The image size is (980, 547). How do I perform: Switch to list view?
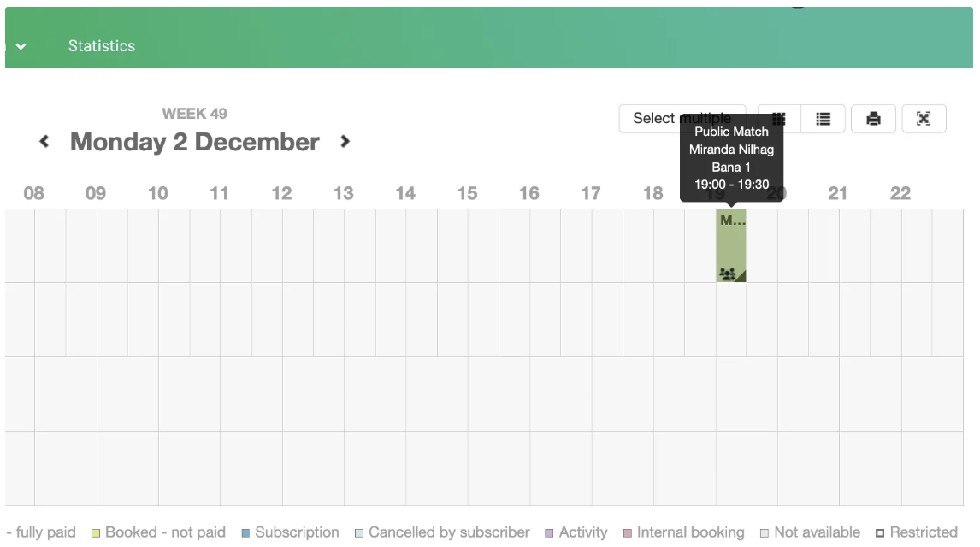(x=823, y=119)
